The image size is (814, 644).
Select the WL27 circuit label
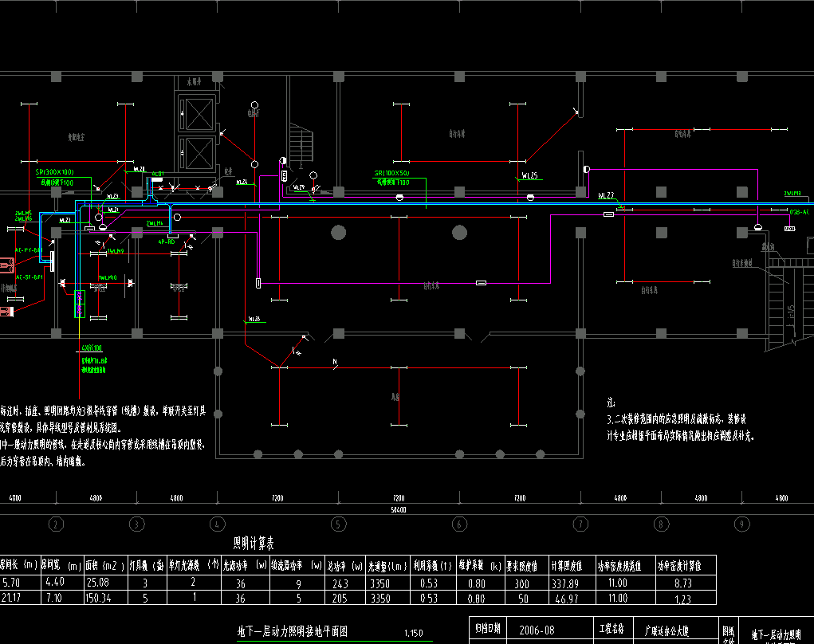pyautogui.click(x=606, y=195)
